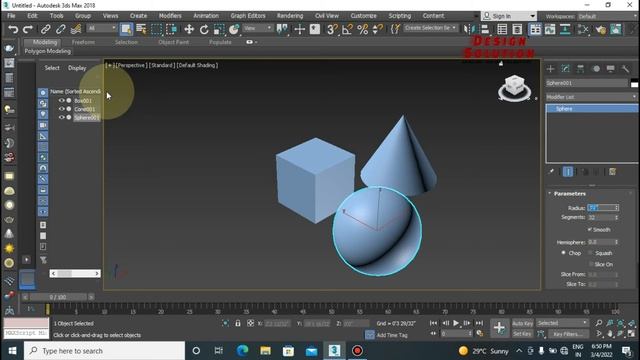Viewport: 640px width, 360px height.
Task: Open the Render Setup teapot icon
Action: 601,29
